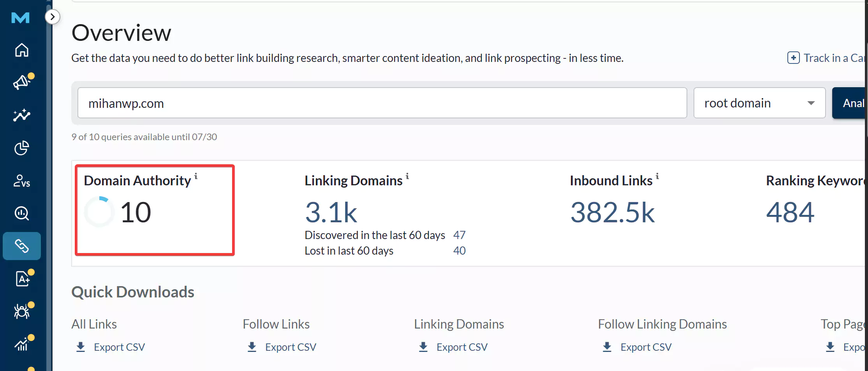Open the keyword research magnifier icon
The image size is (868, 371).
(x=22, y=213)
